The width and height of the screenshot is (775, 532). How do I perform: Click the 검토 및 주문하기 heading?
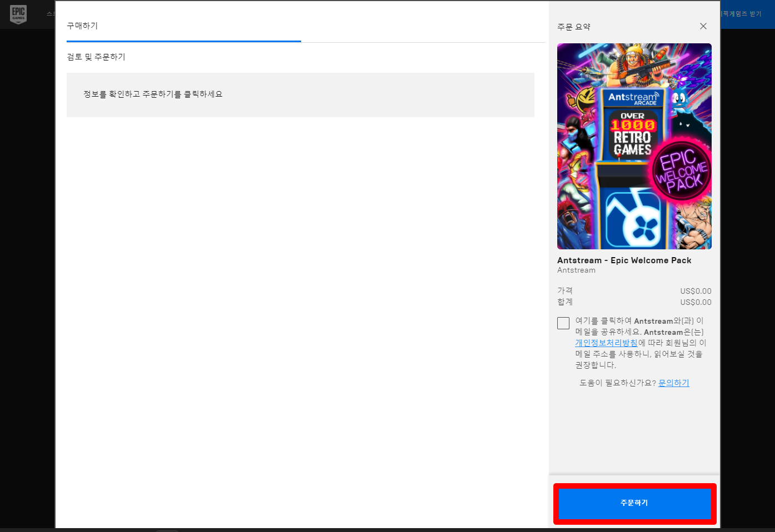(x=96, y=57)
